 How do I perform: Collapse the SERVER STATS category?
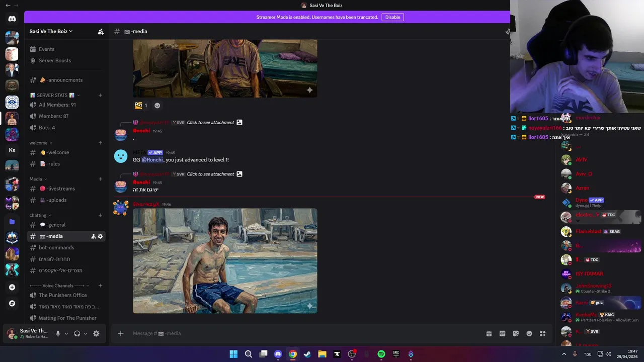[x=54, y=95]
